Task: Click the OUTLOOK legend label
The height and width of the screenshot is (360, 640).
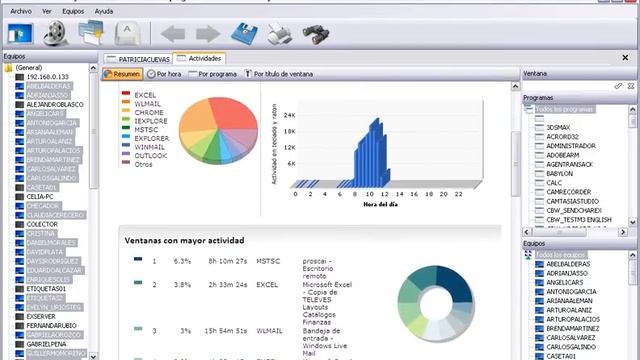Action: click(151, 156)
